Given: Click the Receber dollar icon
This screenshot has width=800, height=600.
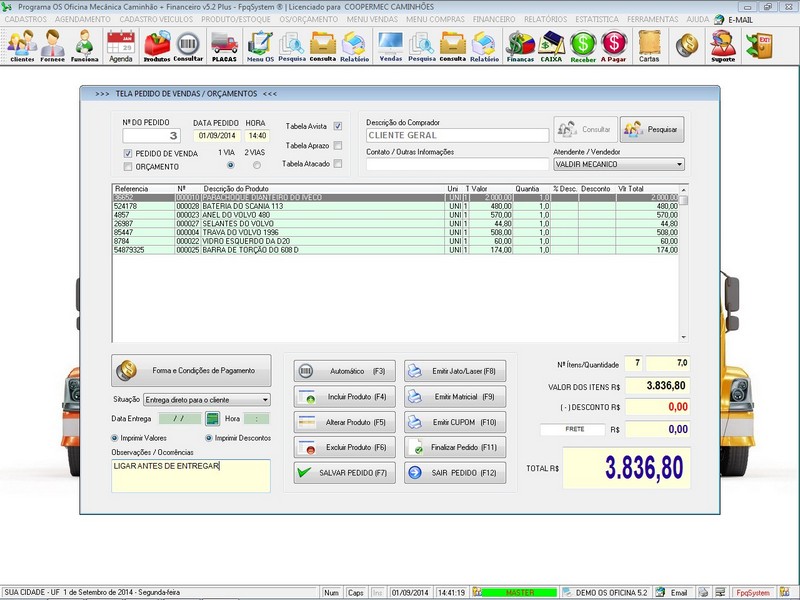Looking at the screenshot, I should pos(583,45).
